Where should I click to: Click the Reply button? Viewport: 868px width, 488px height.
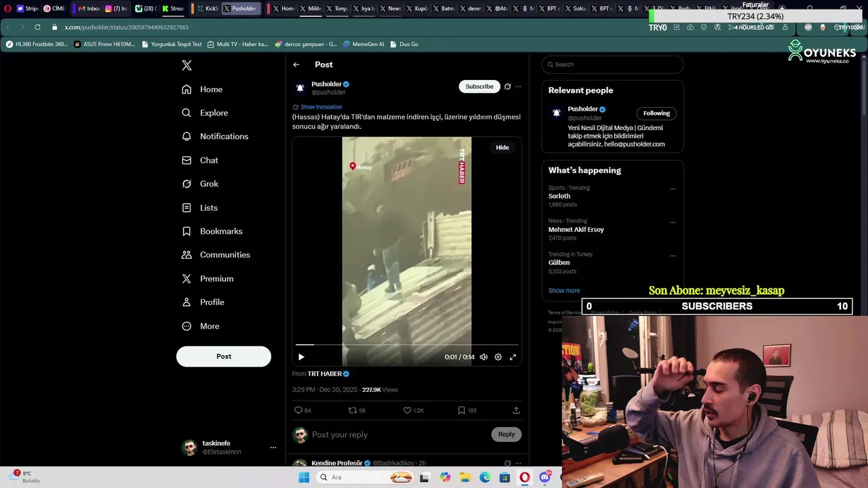507,434
